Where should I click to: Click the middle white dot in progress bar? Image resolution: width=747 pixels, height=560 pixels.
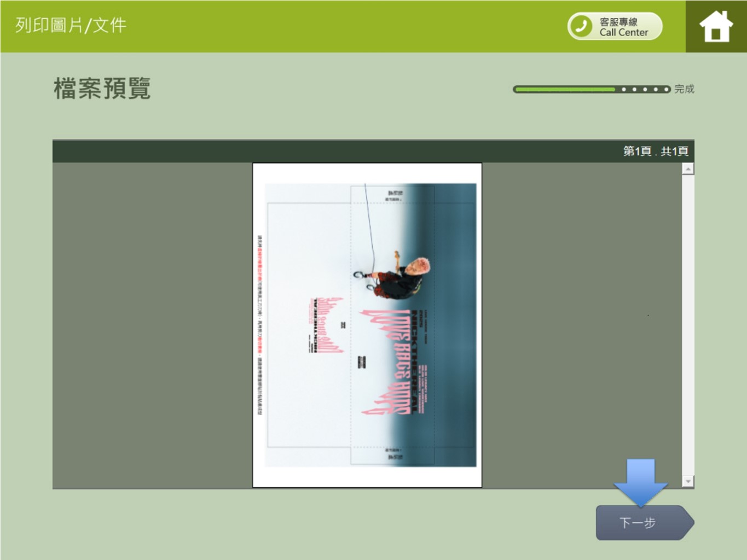[645, 89]
